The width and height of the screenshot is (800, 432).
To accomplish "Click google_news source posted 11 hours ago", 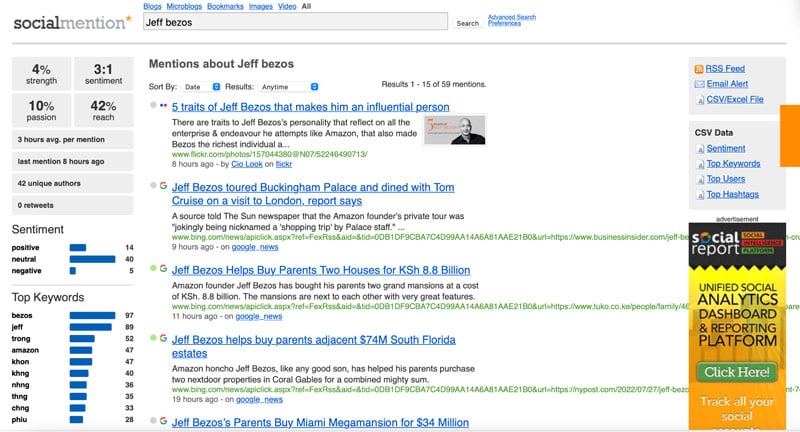I will tap(259, 316).
